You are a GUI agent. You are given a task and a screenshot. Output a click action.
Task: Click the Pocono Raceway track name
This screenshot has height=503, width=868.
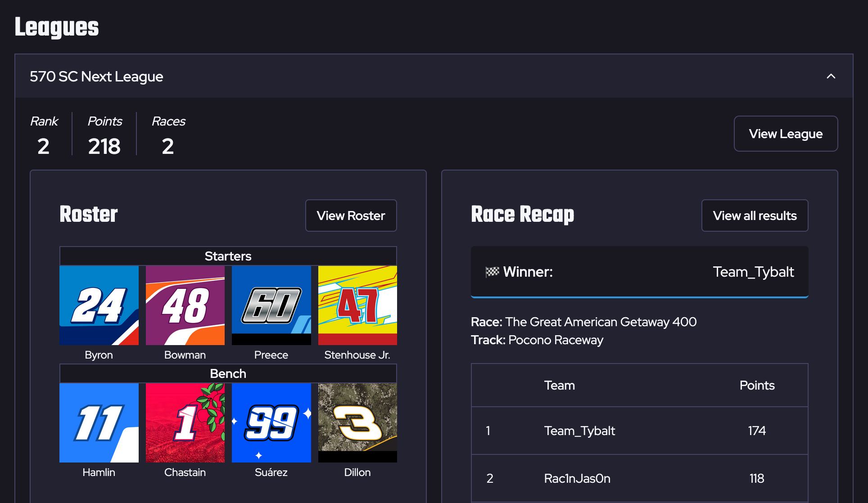pos(556,340)
